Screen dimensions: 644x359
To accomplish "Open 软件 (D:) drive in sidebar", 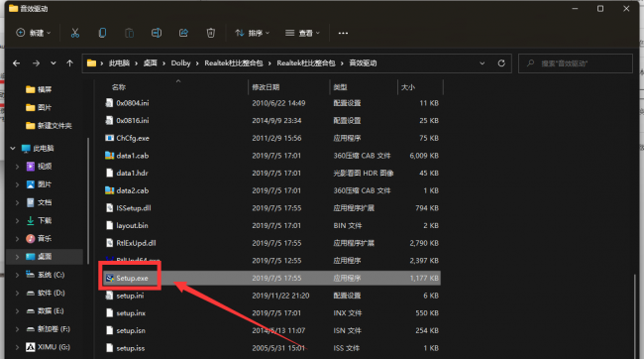I will tap(51, 293).
